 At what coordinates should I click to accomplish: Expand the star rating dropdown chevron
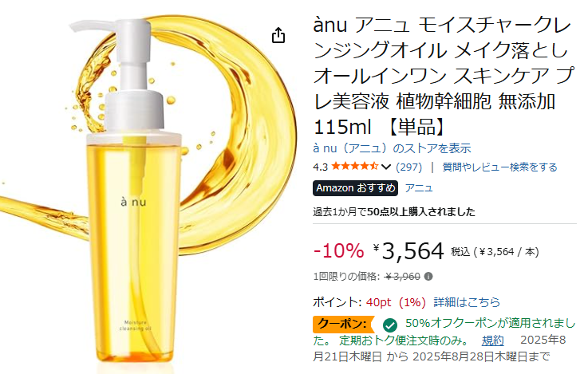coord(386,167)
